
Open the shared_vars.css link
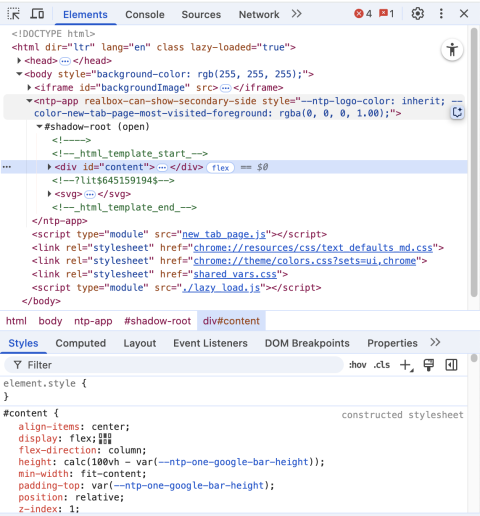click(235, 274)
